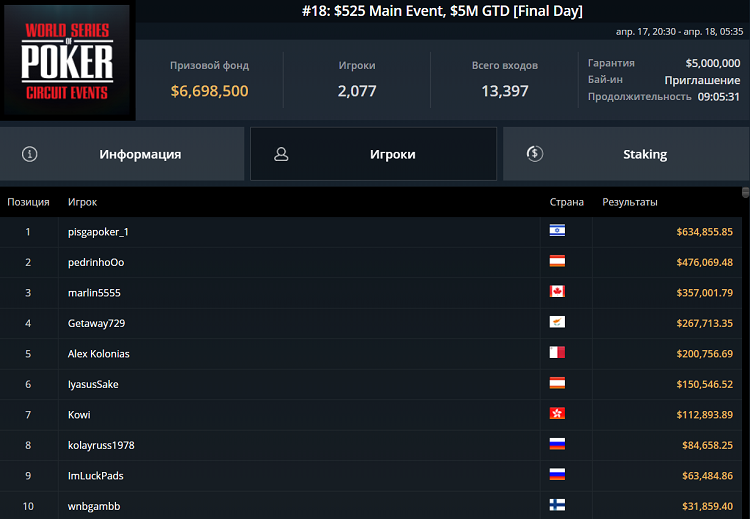750x519 pixels.
Task: Click the Israel flag next to pisgapoker_1
Action: (557, 231)
